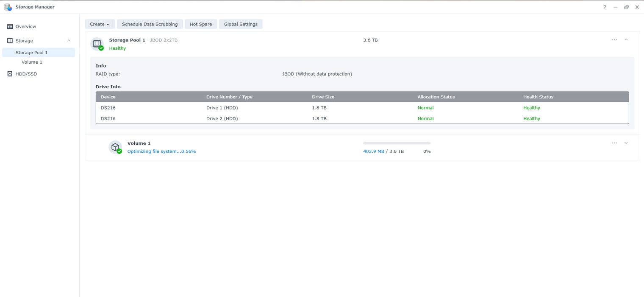644x297 pixels.
Task: Click the 0% usage value
Action: point(427,151)
